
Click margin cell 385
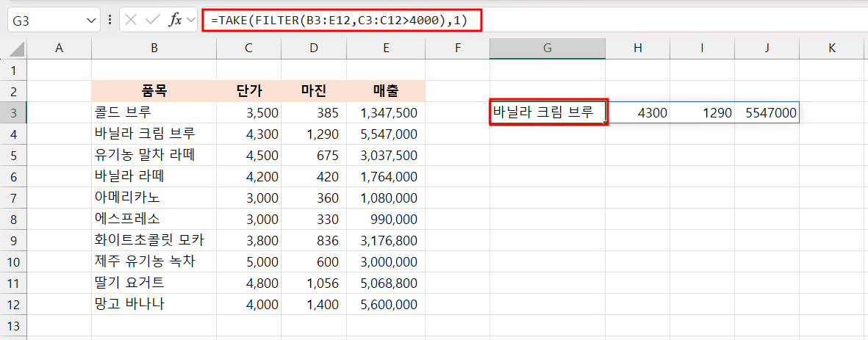314,113
